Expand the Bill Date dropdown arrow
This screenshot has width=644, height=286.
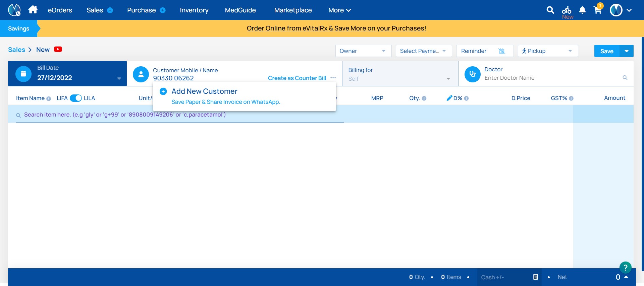point(119,79)
